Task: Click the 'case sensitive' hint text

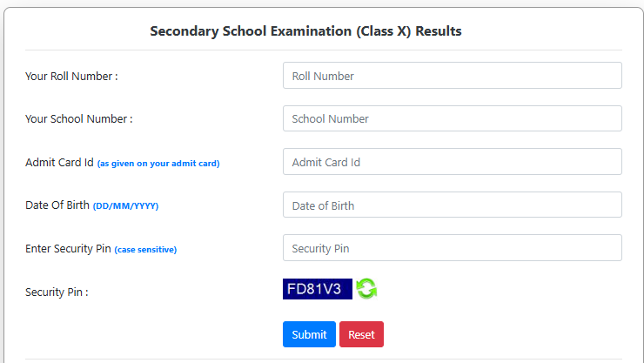Action: [x=145, y=250]
